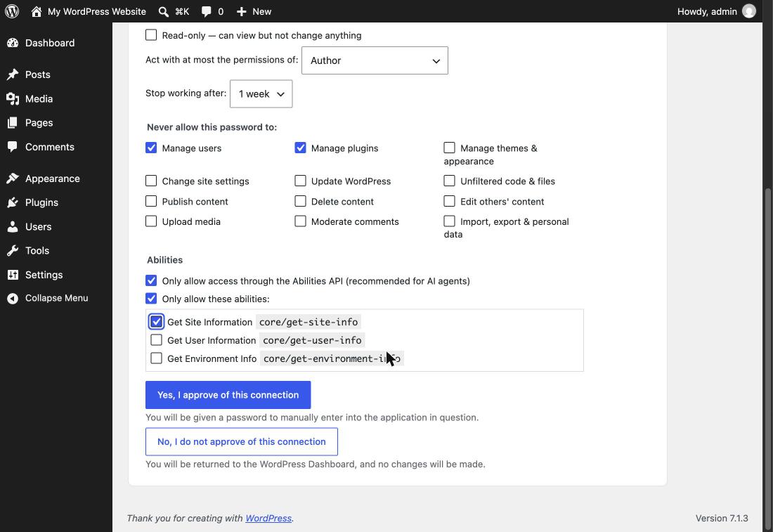Follow the WordPress footer link
This screenshot has width=773, height=532.
click(x=268, y=518)
